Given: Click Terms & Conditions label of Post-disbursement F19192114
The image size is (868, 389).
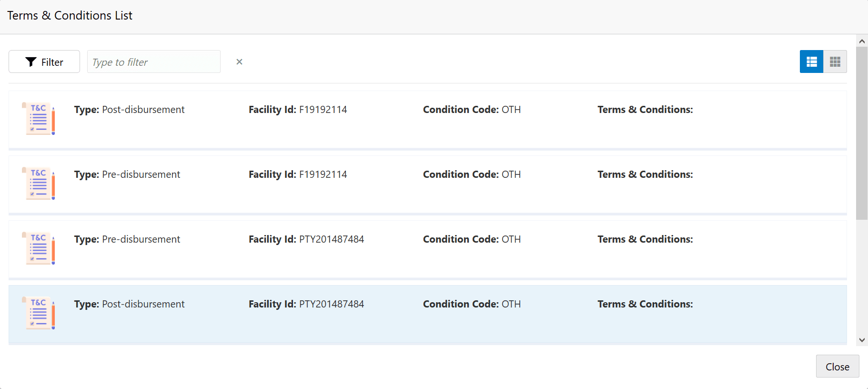Looking at the screenshot, I should (x=645, y=110).
